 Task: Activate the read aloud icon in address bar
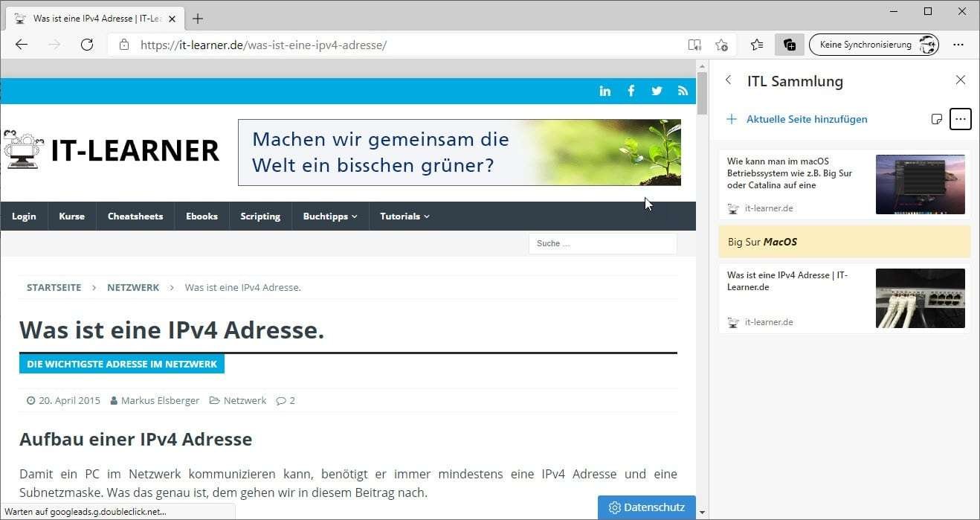(x=694, y=45)
